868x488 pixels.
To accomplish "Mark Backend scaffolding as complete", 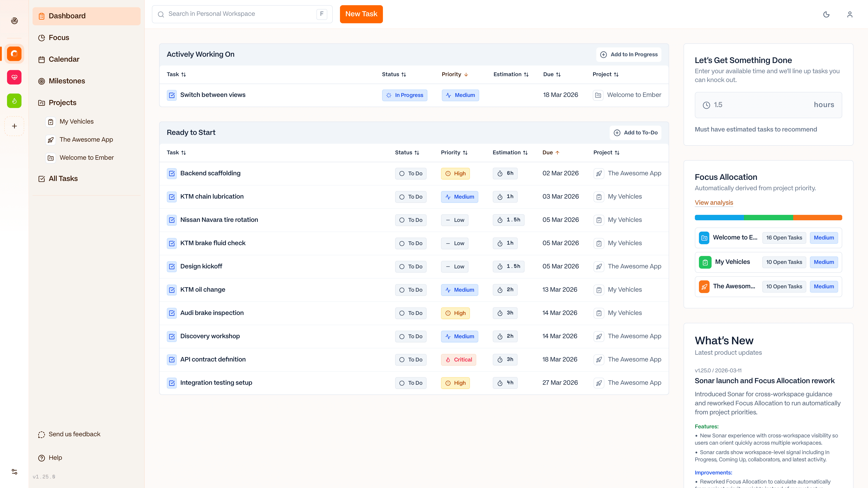I will (x=172, y=174).
